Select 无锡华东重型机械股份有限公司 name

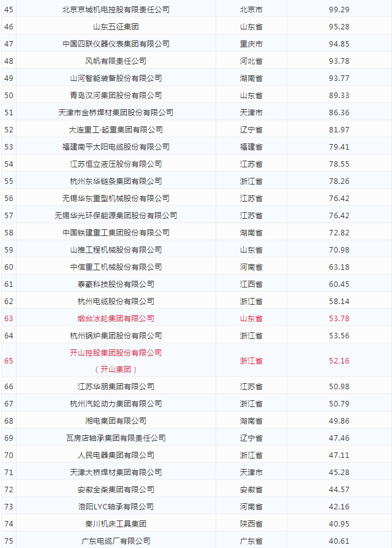[x=116, y=198]
